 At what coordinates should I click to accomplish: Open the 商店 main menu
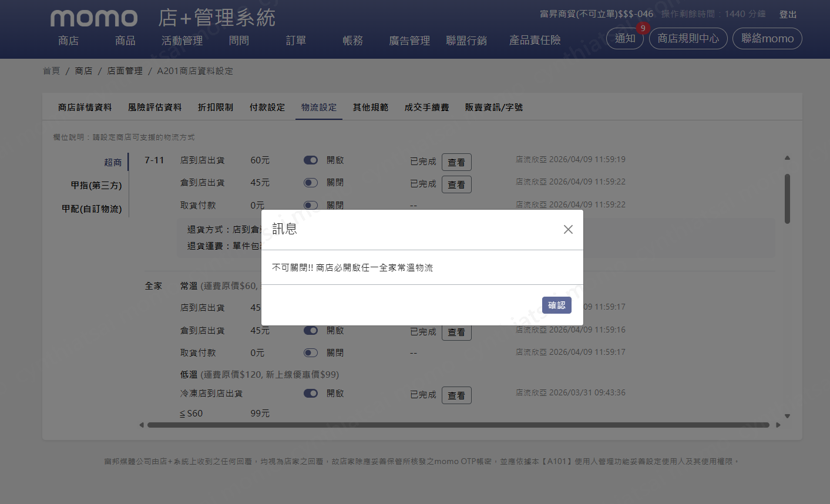click(69, 41)
